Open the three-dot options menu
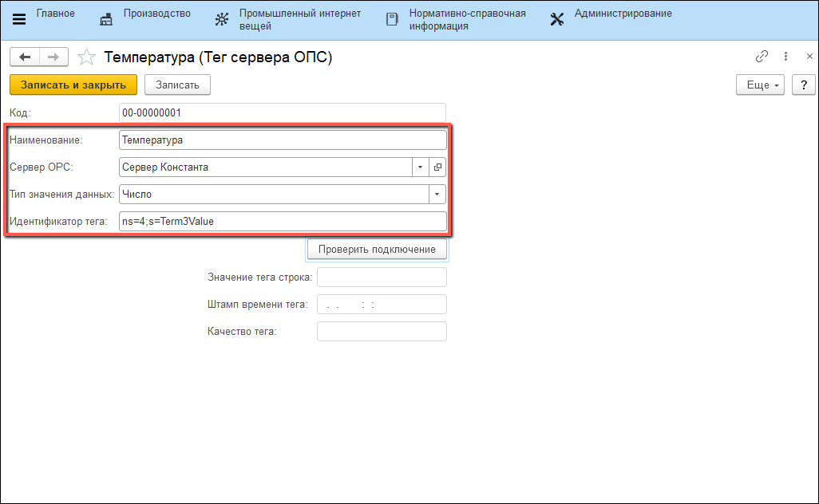The height and width of the screenshot is (504, 819). (786, 57)
